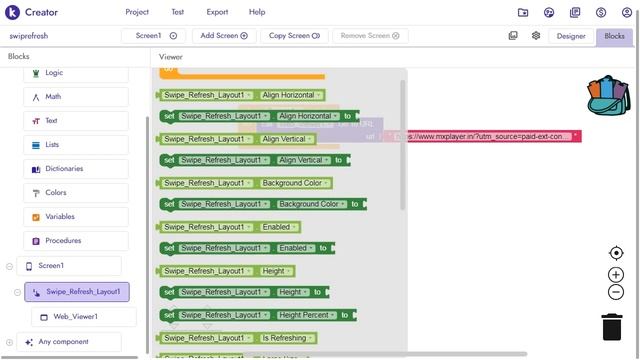Open the project settings gear icon
This screenshot has height=360, width=640.
coord(536,36)
